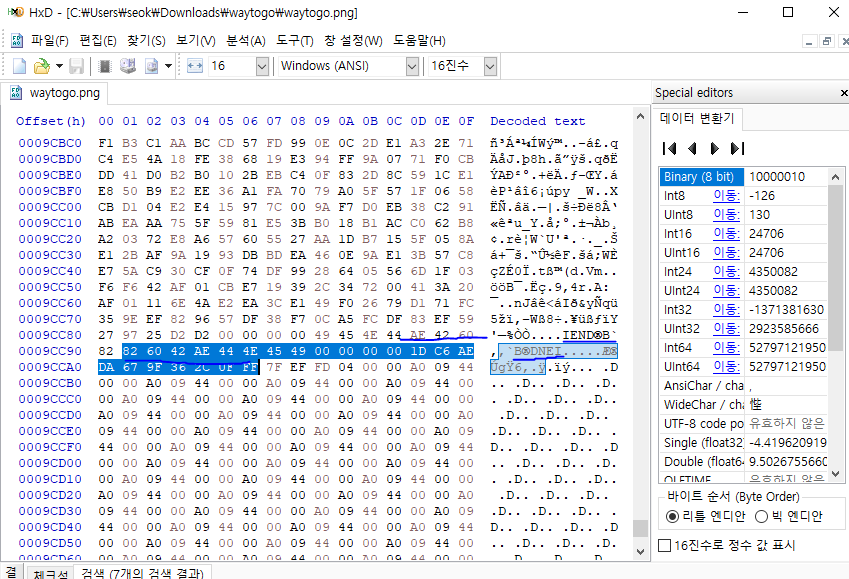The height and width of the screenshot is (579, 849).
Task: Open the main memory toolbar icon
Action: click(x=105, y=66)
